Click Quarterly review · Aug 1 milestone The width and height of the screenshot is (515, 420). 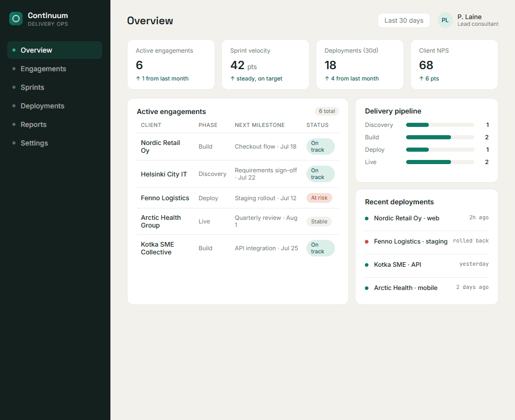[x=266, y=221]
